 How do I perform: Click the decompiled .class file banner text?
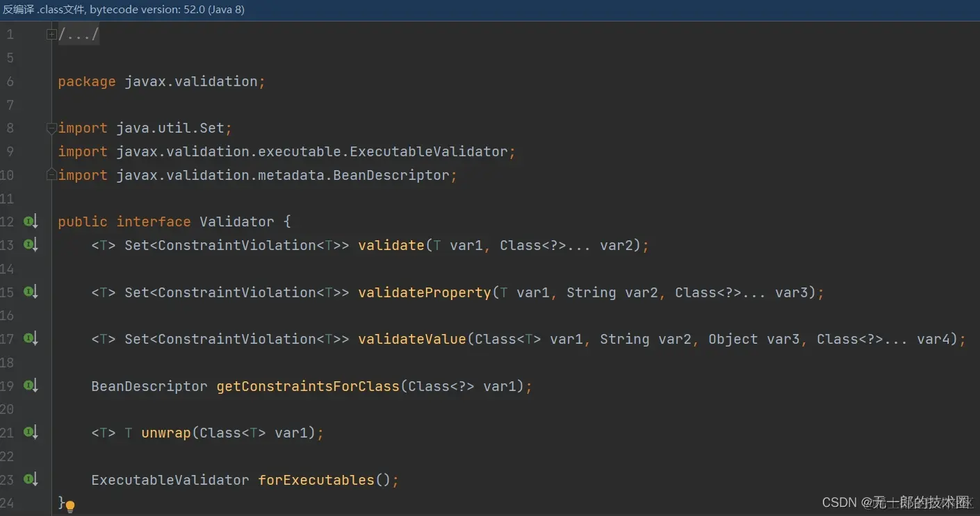click(x=124, y=10)
